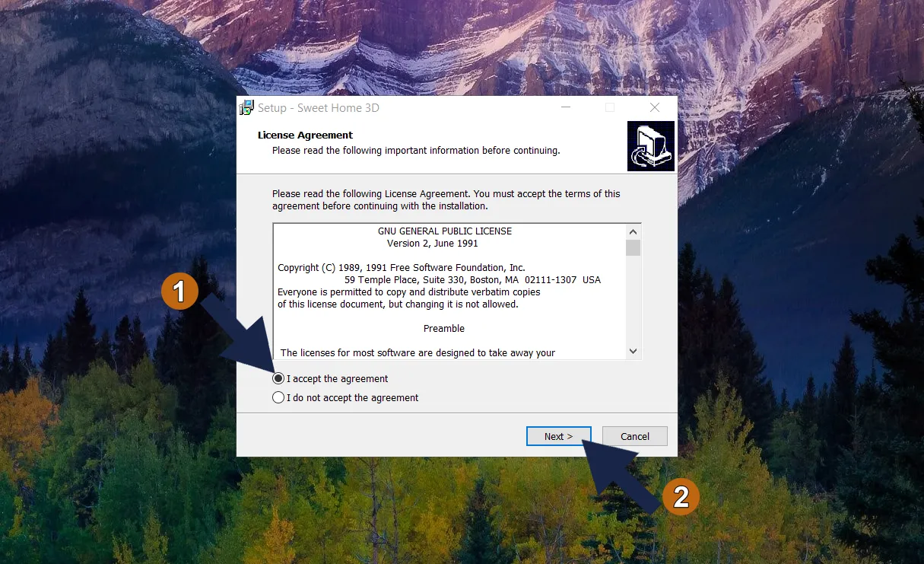The width and height of the screenshot is (924, 564).
Task: Click the "Preamble" heading in license
Action: click(x=444, y=328)
